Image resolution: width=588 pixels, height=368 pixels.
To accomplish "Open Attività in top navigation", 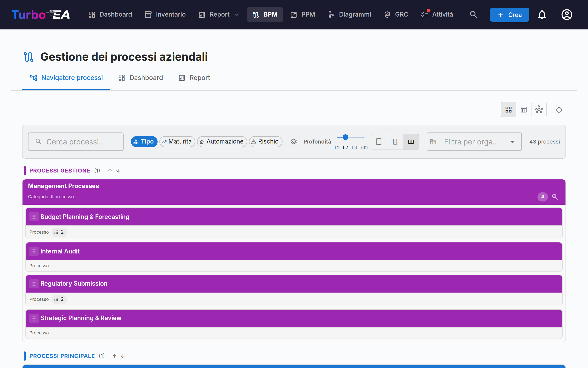I will click(437, 14).
